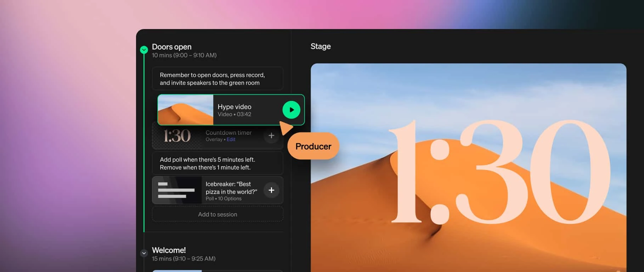Image resolution: width=644 pixels, height=272 pixels.
Task: Click the Stage panel heading
Action: coord(321,46)
